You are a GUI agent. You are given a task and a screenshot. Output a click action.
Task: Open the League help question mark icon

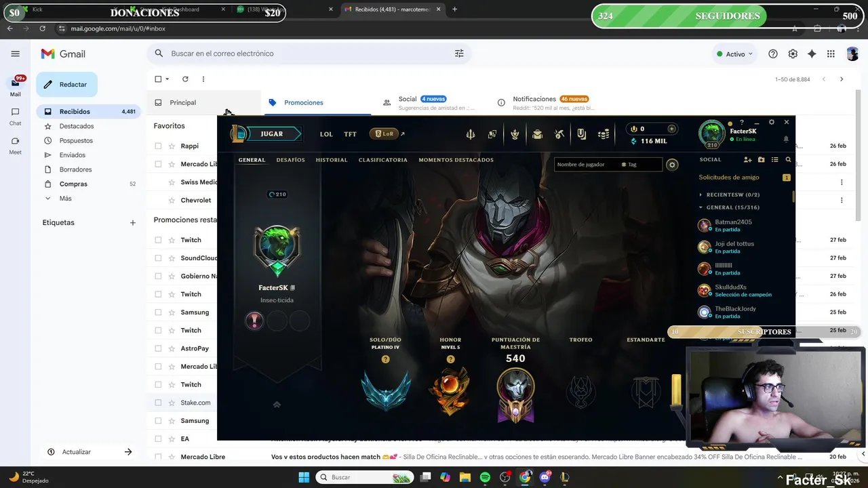point(742,122)
